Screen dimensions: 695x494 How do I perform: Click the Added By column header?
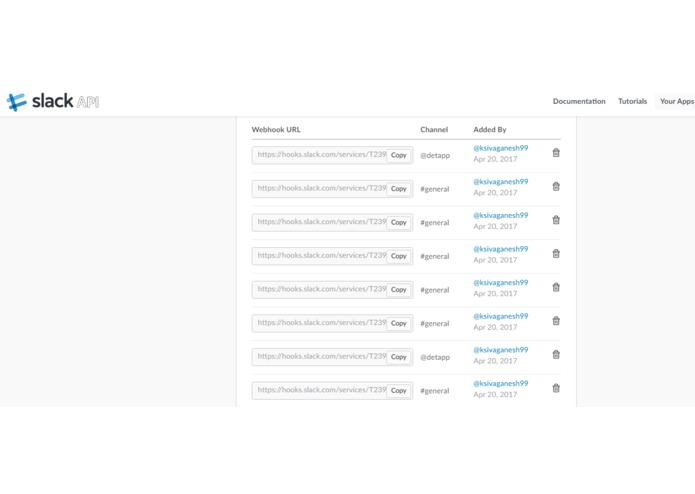(490, 130)
